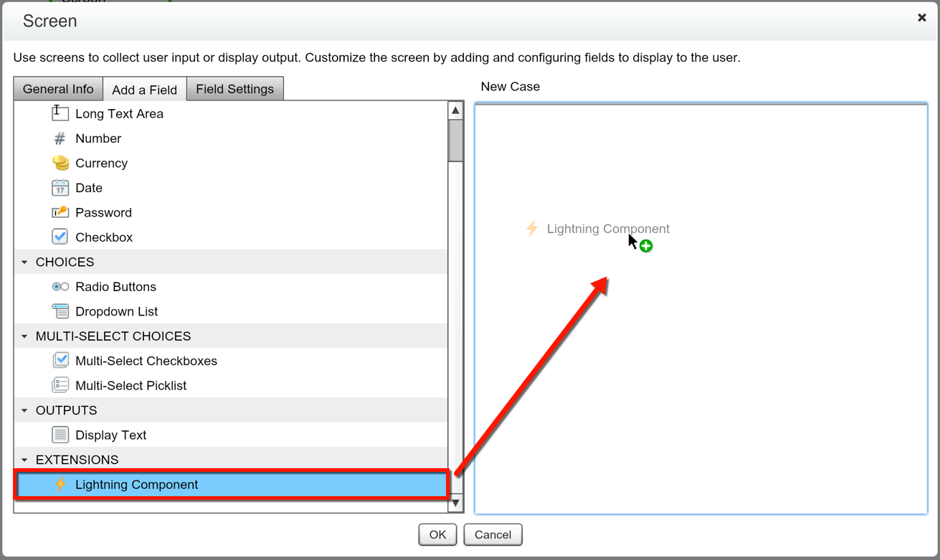Collapse the CHOICES section
This screenshot has width=940, height=560.
[x=24, y=262]
